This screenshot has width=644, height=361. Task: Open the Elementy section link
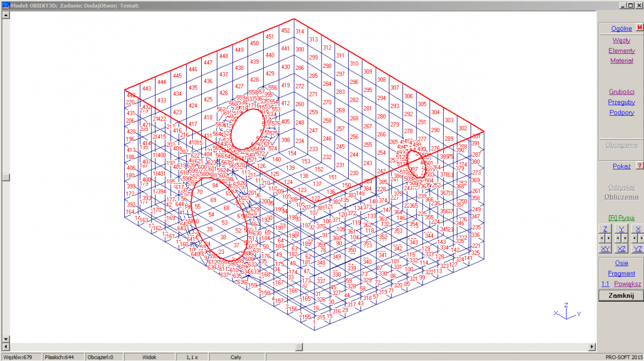pyautogui.click(x=621, y=51)
